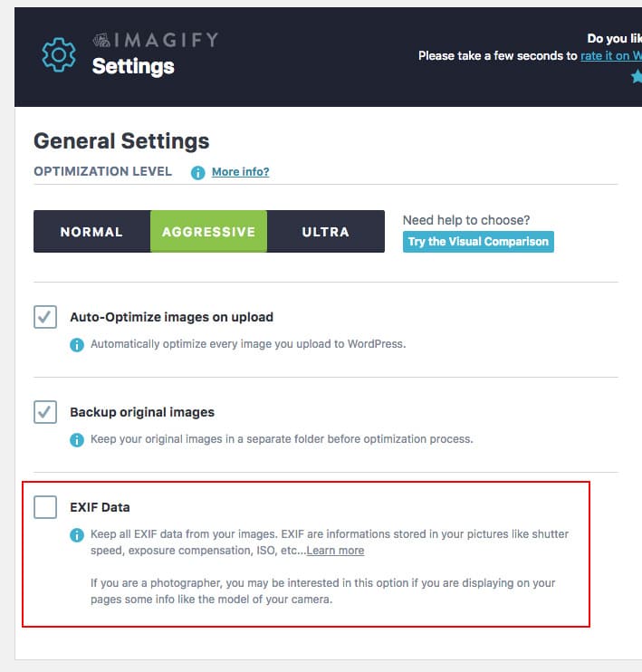This screenshot has height=672, width=642.
Task: Disable the Backup original images checkbox
Action: pos(45,412)
